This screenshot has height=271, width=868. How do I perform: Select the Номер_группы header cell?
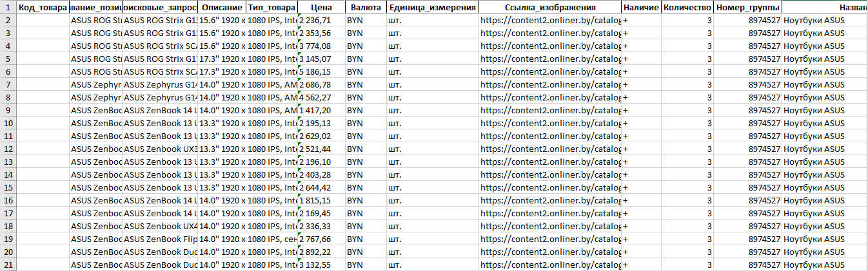click(x=748, y=7)
